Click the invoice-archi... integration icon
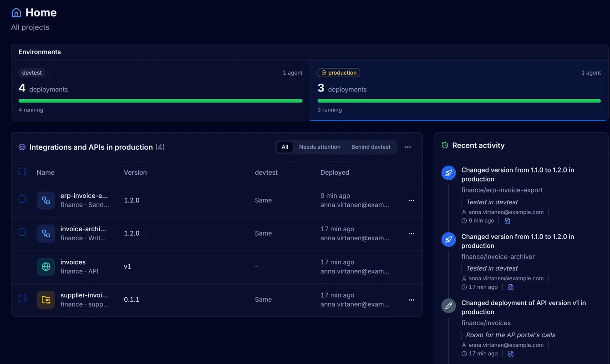The image size is (610, 364). coord(46,233)
